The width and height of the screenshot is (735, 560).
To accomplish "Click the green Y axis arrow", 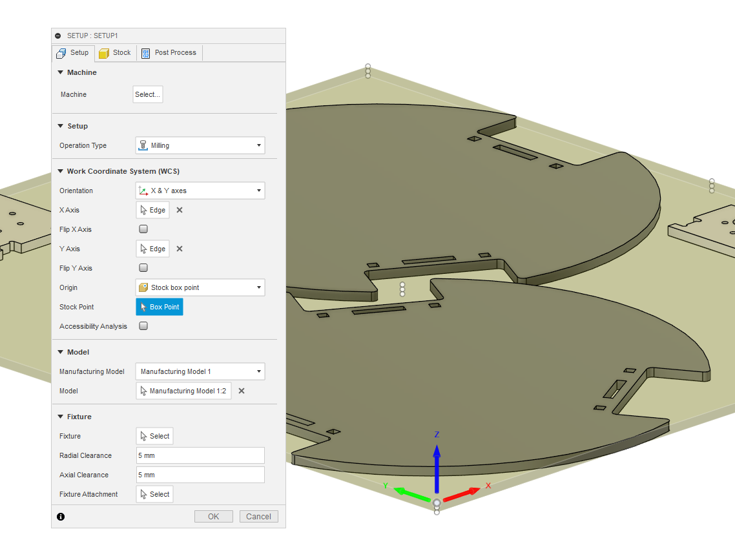I will pos(411,494).
